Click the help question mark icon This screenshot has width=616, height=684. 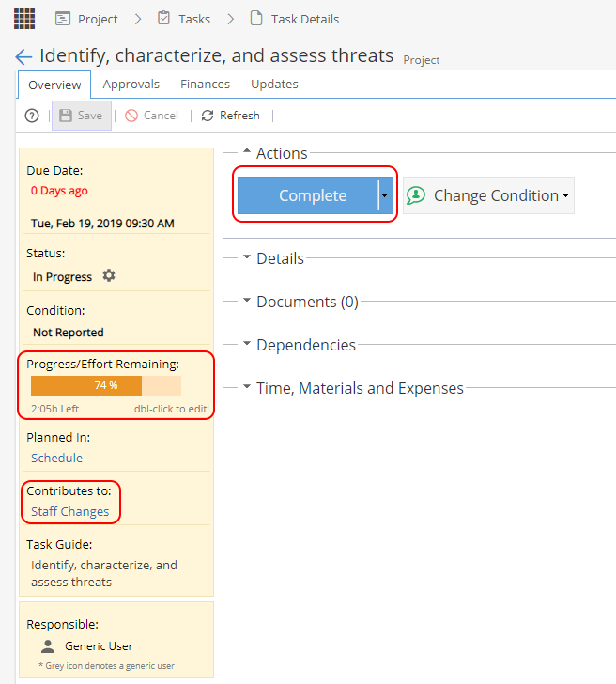pyautogui.click(x=32, y=116)
